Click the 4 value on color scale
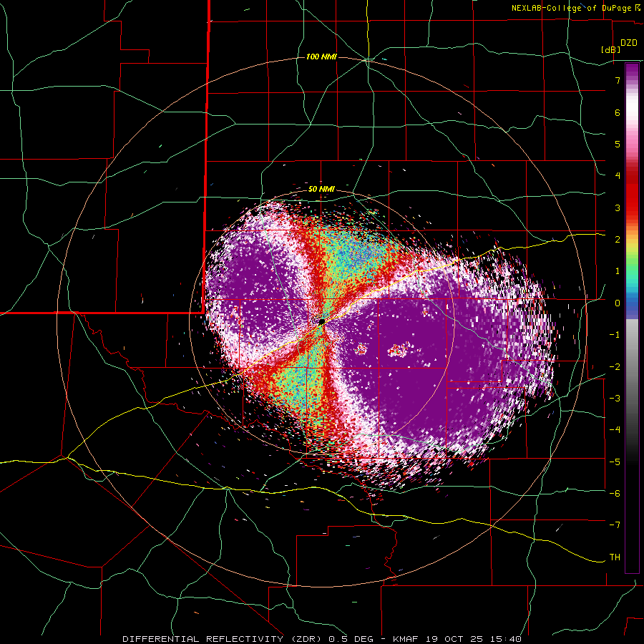The height and width of the screenshot is (644, 644). click(x=618, y=176)
